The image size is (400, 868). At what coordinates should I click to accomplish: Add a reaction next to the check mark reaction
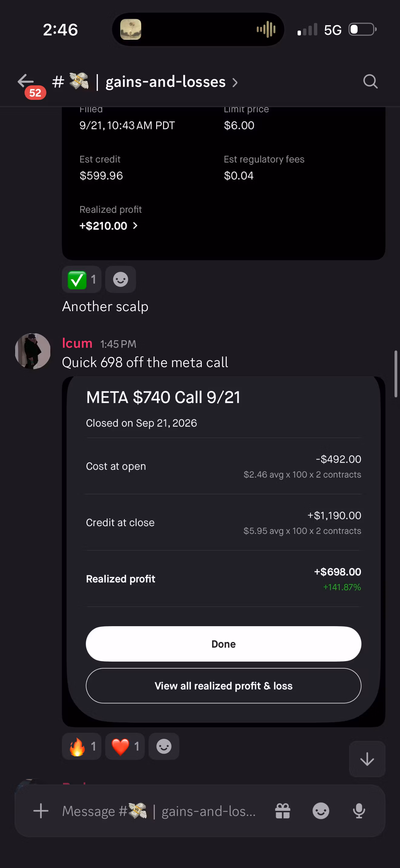click(120, 279)
